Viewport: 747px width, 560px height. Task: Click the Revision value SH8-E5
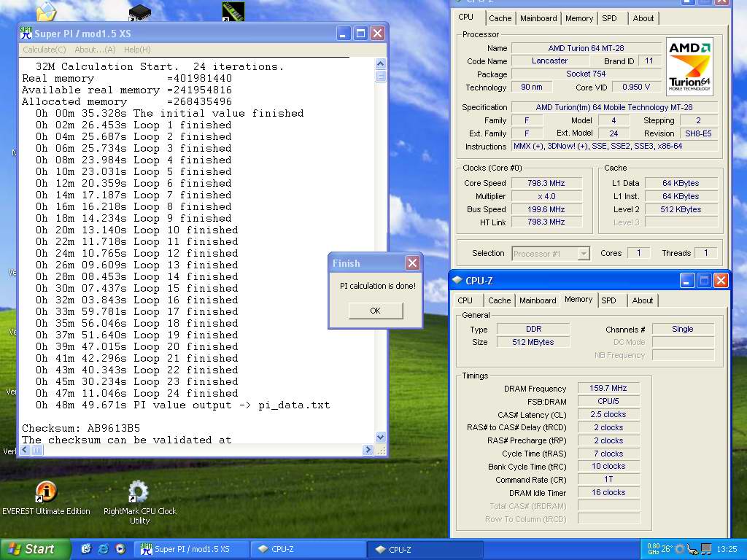(698, 133)
